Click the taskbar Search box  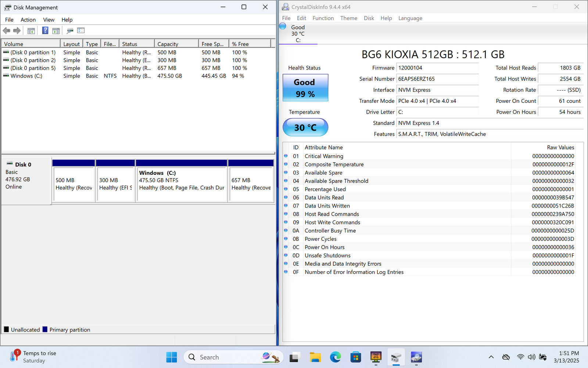click(x=233, y=357)
